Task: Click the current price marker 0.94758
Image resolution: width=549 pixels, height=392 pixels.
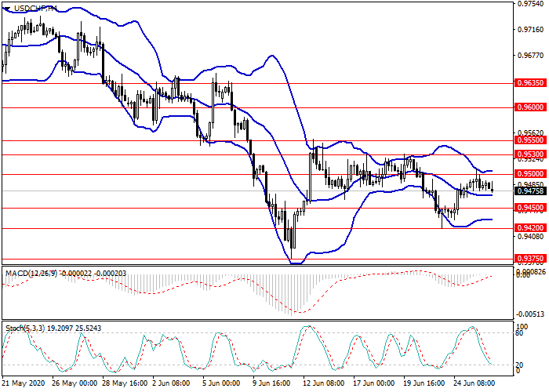Action: click(x=529, y=191)
